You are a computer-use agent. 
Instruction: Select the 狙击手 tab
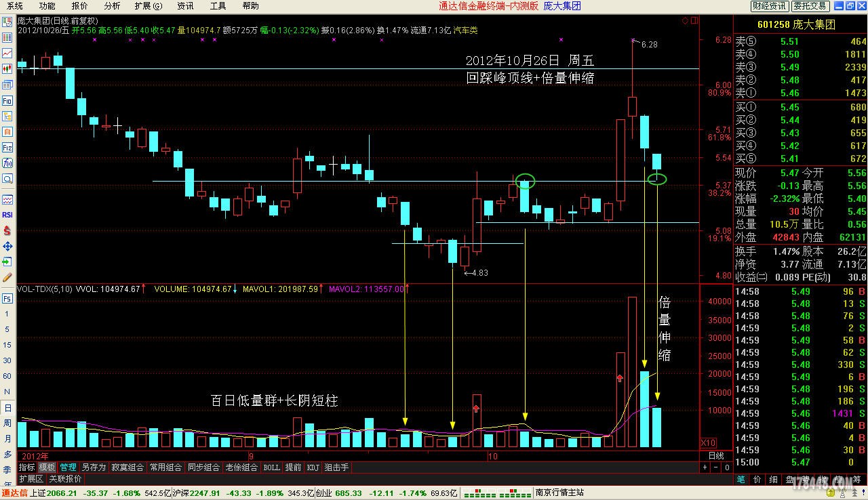[x=336, y=467]
